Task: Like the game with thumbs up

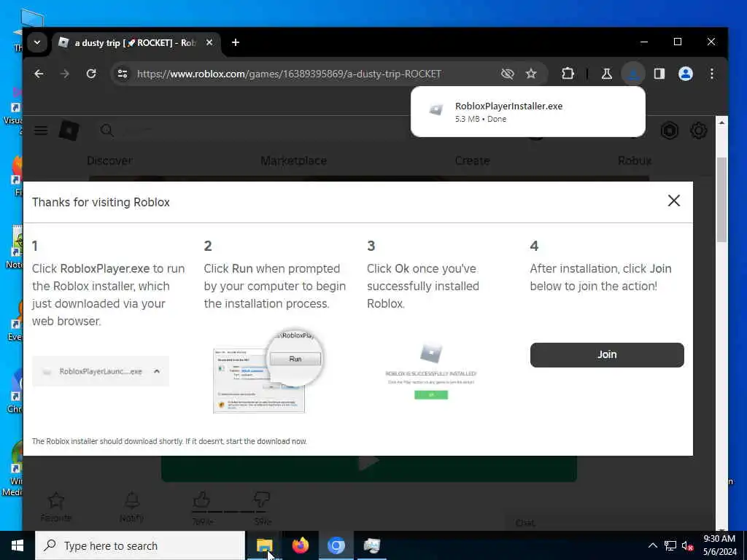Action: (x=201, y=500)
